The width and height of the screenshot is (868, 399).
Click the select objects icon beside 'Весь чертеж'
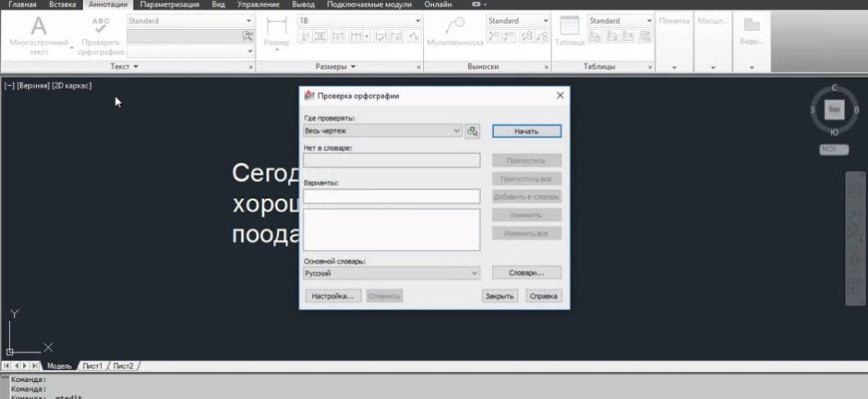(x=472, y=131)
